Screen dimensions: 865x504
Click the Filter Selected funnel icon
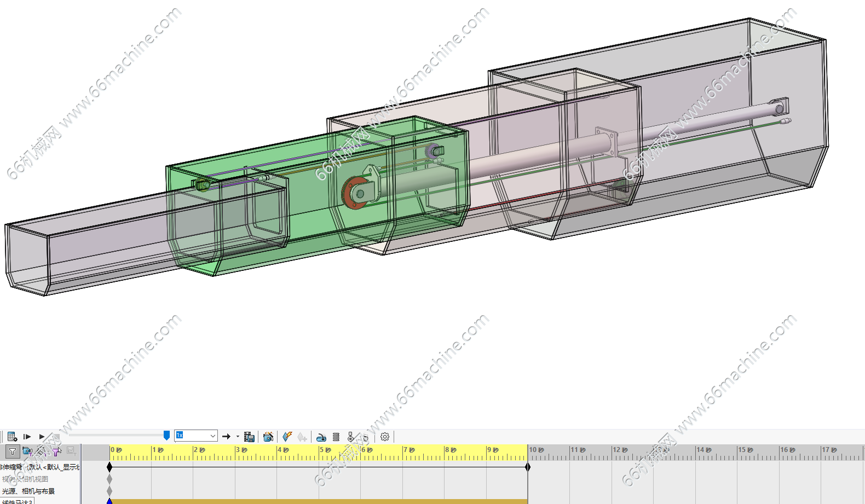coord(56,451)
